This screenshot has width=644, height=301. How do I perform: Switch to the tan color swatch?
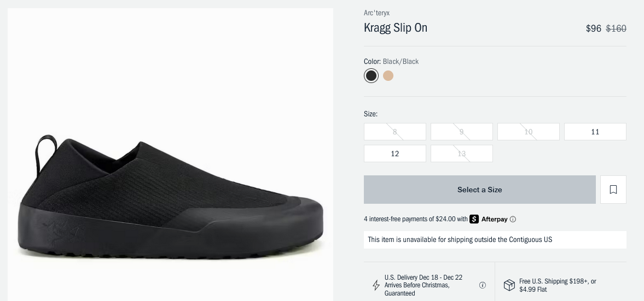(388, 76)
